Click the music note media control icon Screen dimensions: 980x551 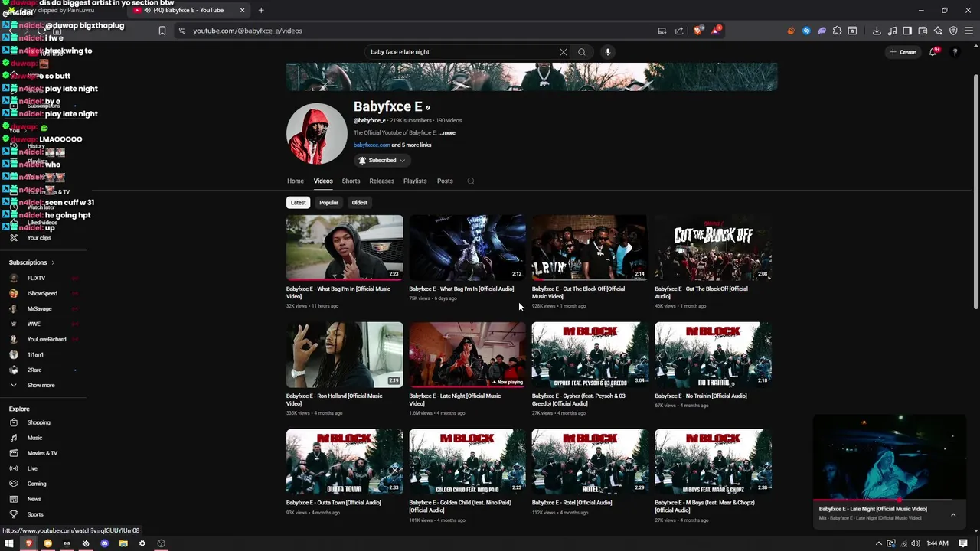click(x=892, y=31)
